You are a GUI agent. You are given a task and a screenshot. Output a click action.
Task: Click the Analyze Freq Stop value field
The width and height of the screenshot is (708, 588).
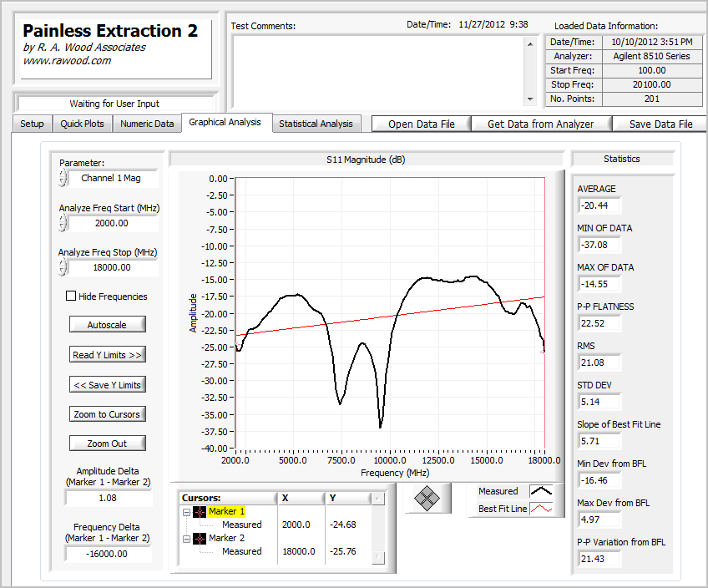[112, 267]
